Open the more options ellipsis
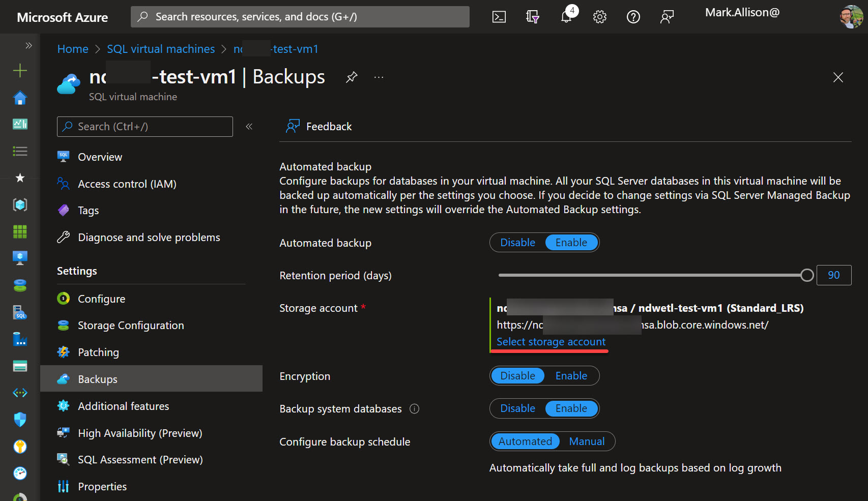The width and height of the screenshot is (868, 501). point(379,77)
